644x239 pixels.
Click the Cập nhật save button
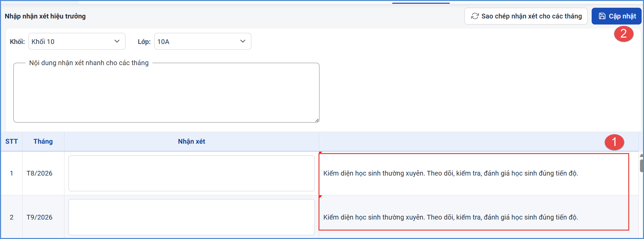[616, 16]
